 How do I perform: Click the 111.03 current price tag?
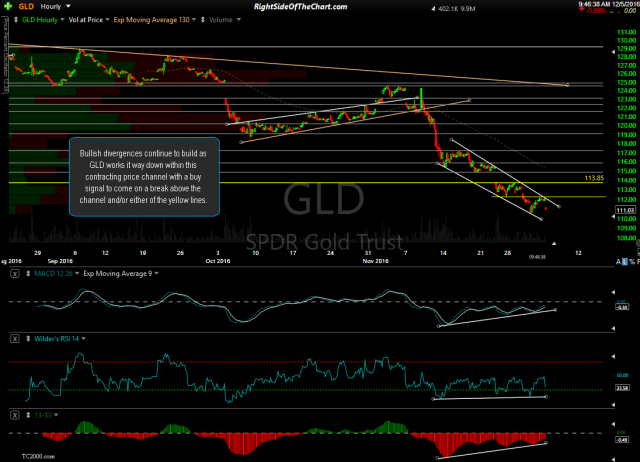[x=625, y=210]
